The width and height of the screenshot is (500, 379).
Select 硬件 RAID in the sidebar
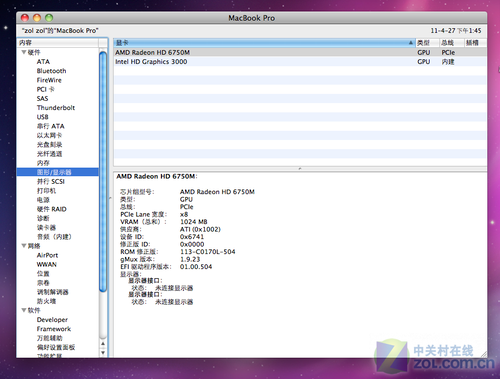(x=52, y=209)
